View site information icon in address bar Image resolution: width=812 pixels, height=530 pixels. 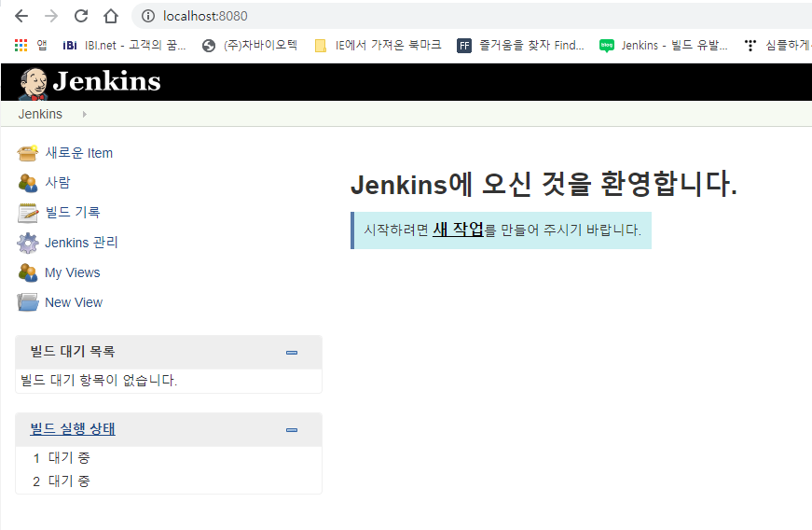[x=148, y=16]
